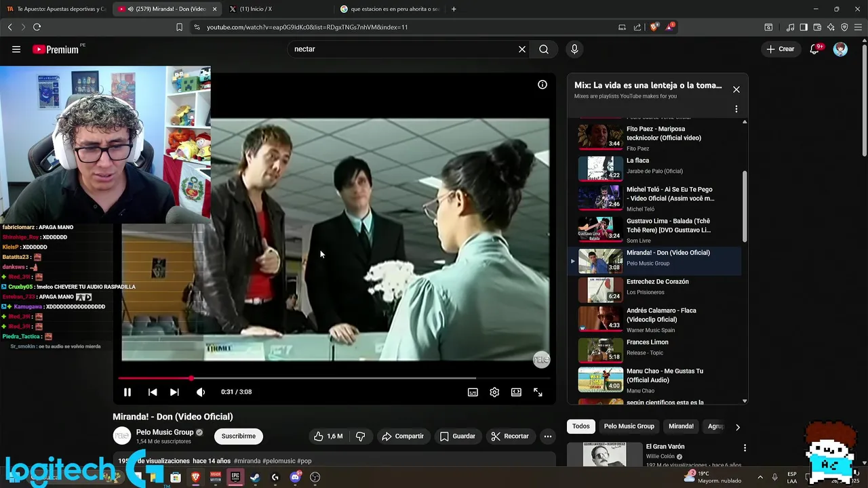The height and width of the screenshot is (488, 868).
Task: Skip to previous video in playlist
Action: coord(153,392)
